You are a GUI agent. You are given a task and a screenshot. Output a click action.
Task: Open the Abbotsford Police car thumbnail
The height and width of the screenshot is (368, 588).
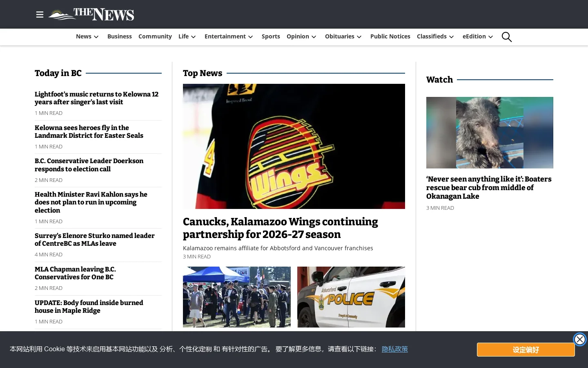(x=351, y=297)
